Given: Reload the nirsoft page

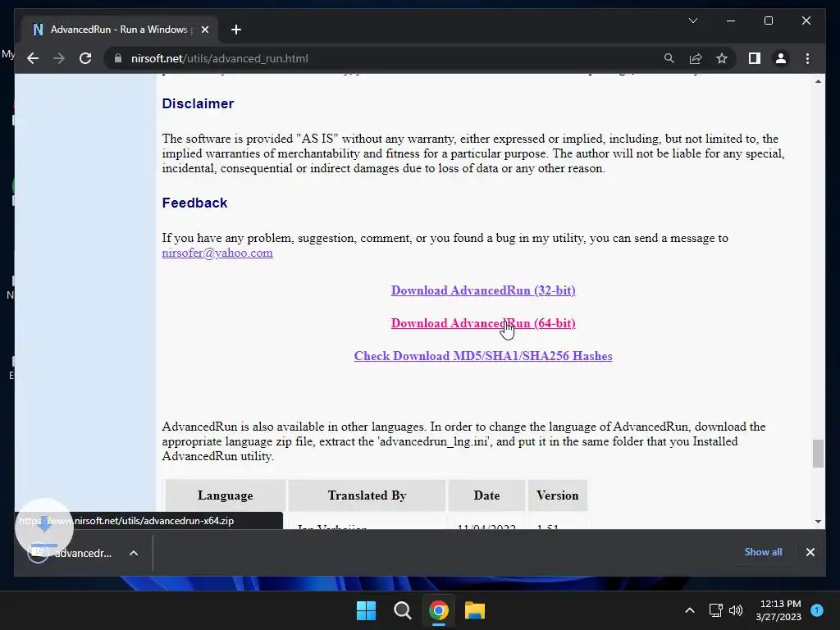Looking at the screenshot, I should coord(85,58).
